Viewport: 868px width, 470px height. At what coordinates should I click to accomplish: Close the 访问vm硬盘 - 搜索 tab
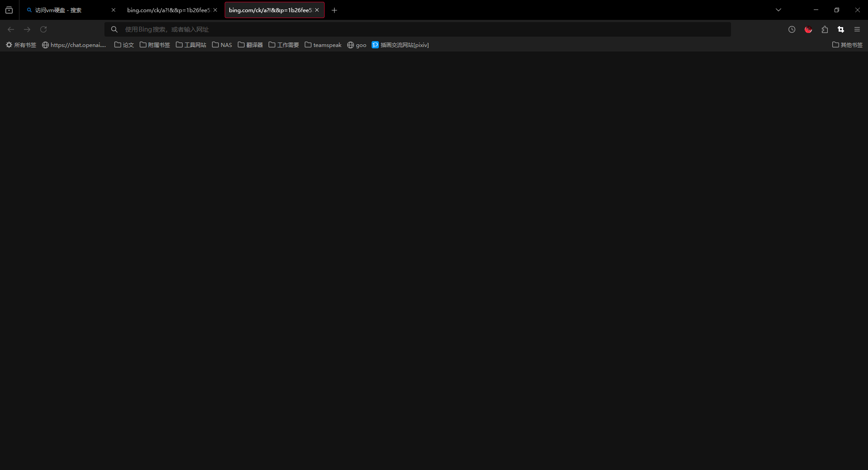(113, 10)
